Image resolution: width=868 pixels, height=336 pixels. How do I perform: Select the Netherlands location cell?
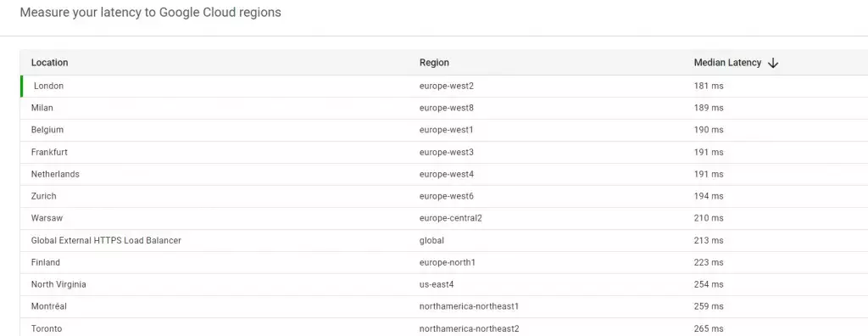click(x=55, y=174)
